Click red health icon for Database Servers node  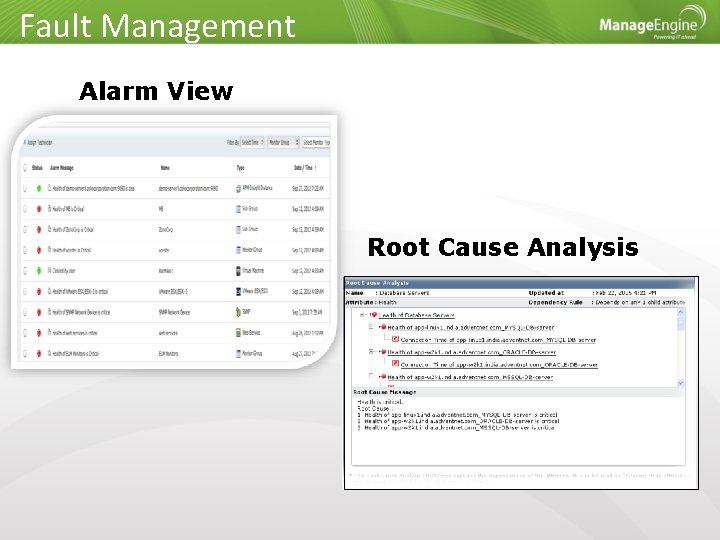pyautogui.click(x=374, y=315)
